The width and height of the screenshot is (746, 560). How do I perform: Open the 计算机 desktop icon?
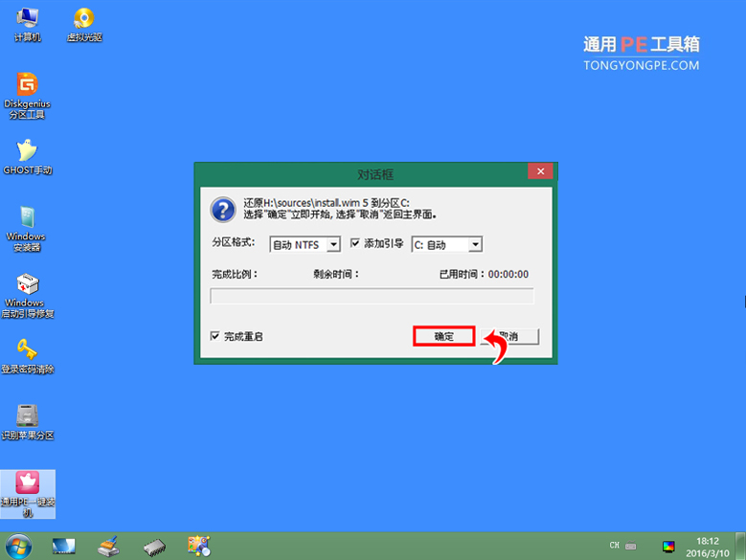click(x=27, y=25)
